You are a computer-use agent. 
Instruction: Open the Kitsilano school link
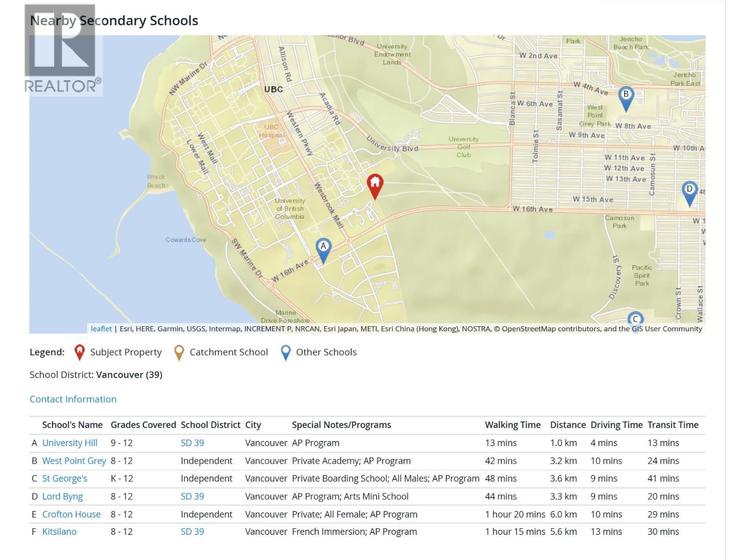[x=59, y=532]
